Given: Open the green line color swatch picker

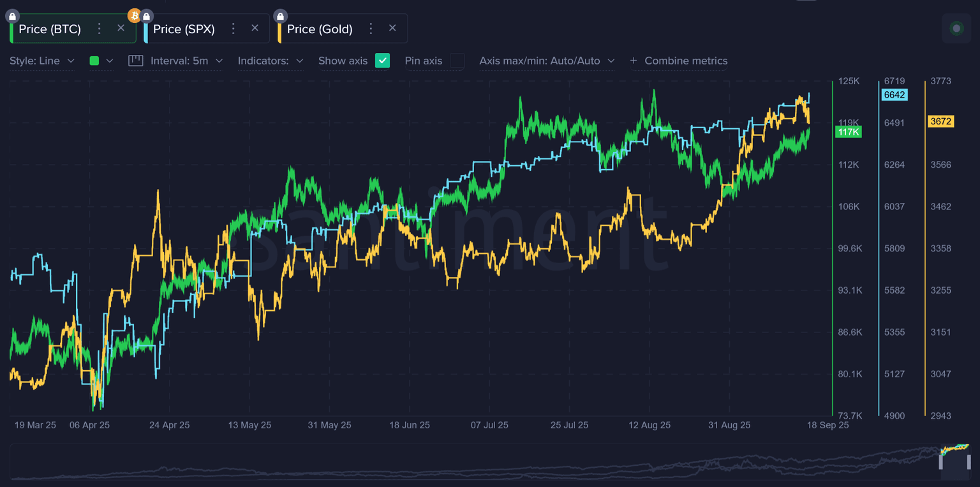Looking at the screenshot, I should click(101, 61).
